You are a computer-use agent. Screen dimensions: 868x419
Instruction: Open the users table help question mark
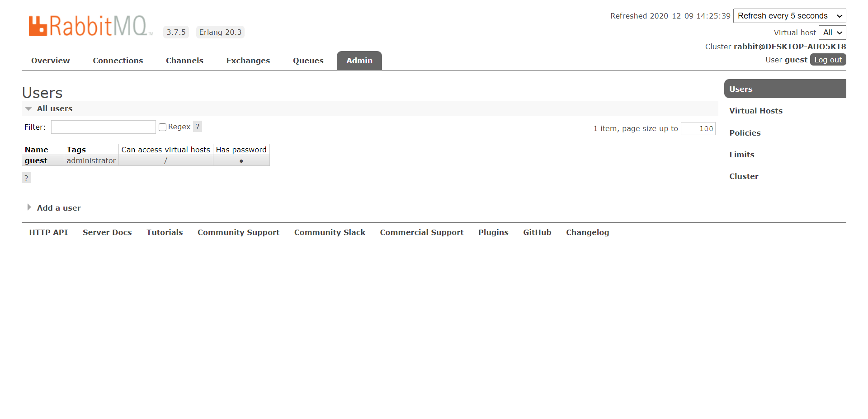click(x=26, y=178)
